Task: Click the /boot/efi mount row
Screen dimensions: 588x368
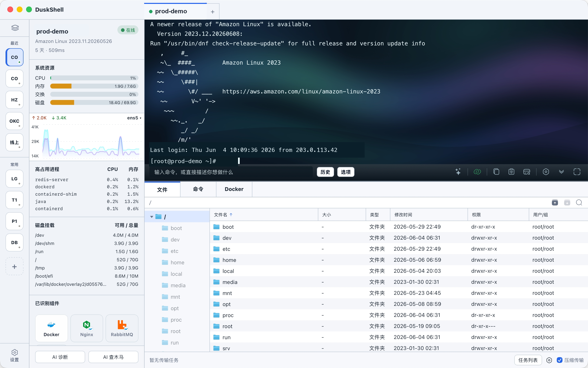Action: pyautogui.click(x=87, y=276)
